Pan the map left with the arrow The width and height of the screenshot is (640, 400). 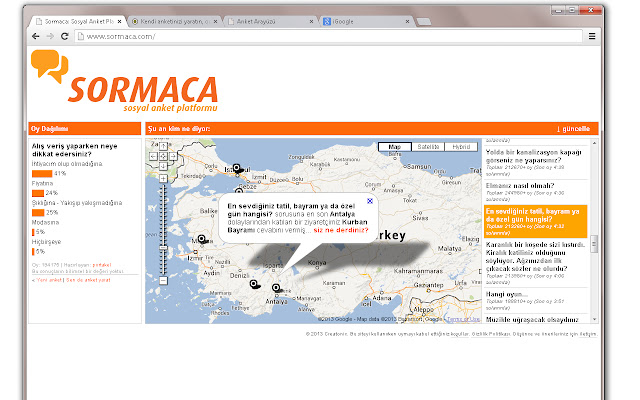(x=153, y=156)
